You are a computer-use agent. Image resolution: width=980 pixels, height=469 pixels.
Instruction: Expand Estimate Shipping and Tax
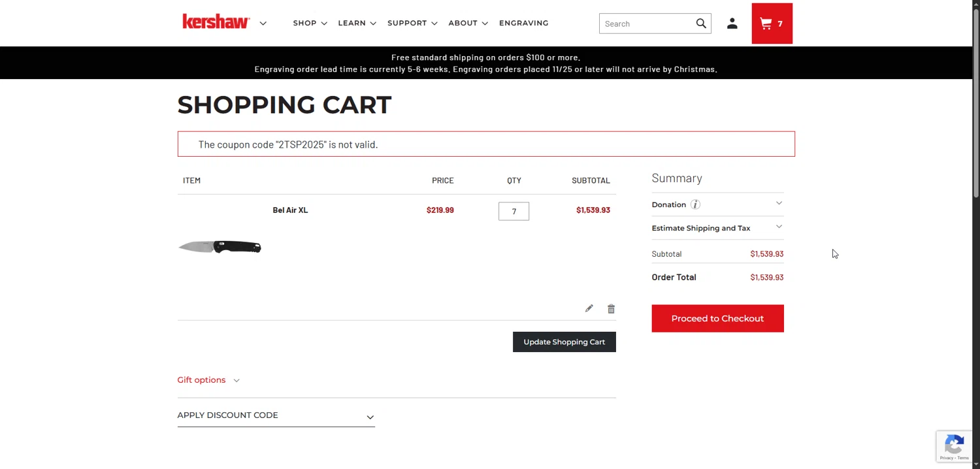coord(717,228)
